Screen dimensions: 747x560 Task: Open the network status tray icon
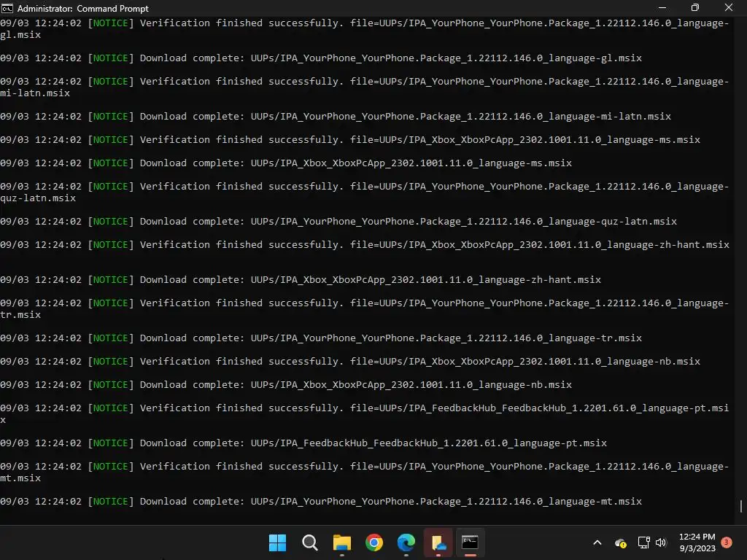643,542
